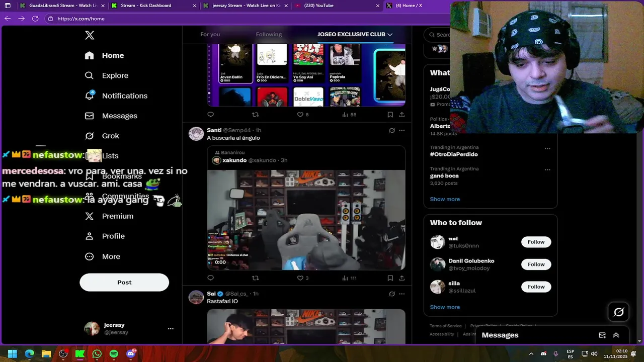
Task: Show more trends under What's happening
Action: pos(445,199)
